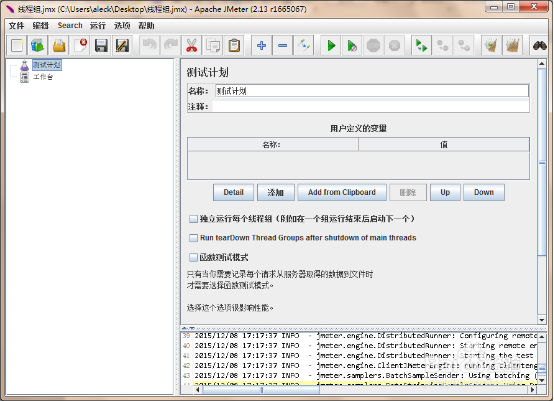Open the 选项 menu

click(x=122, y=25)
